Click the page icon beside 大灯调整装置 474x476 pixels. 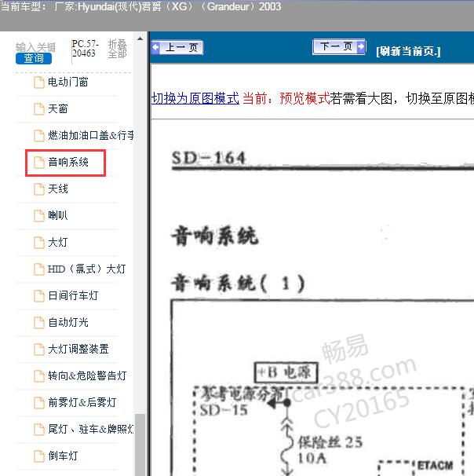38,350
